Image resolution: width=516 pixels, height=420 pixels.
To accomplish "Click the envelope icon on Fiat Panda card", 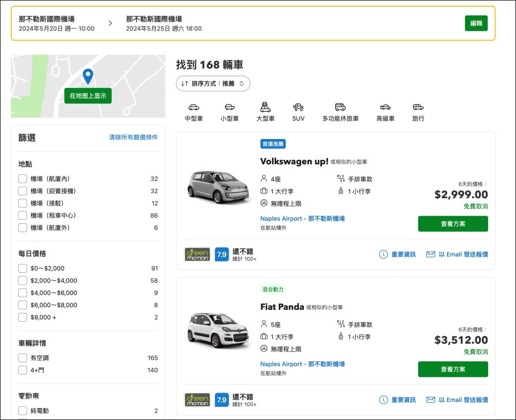I will (431, 399).
